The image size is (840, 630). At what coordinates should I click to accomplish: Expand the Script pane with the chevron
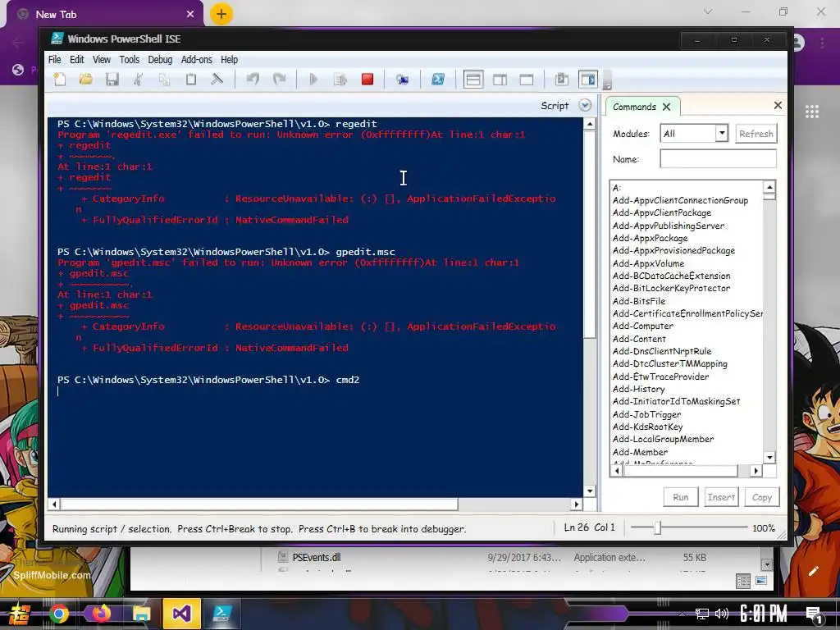[585, 106]
